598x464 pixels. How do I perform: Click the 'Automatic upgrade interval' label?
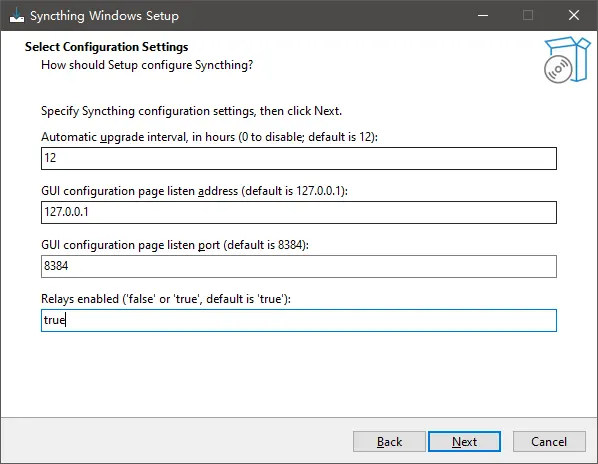pos(209,137)
